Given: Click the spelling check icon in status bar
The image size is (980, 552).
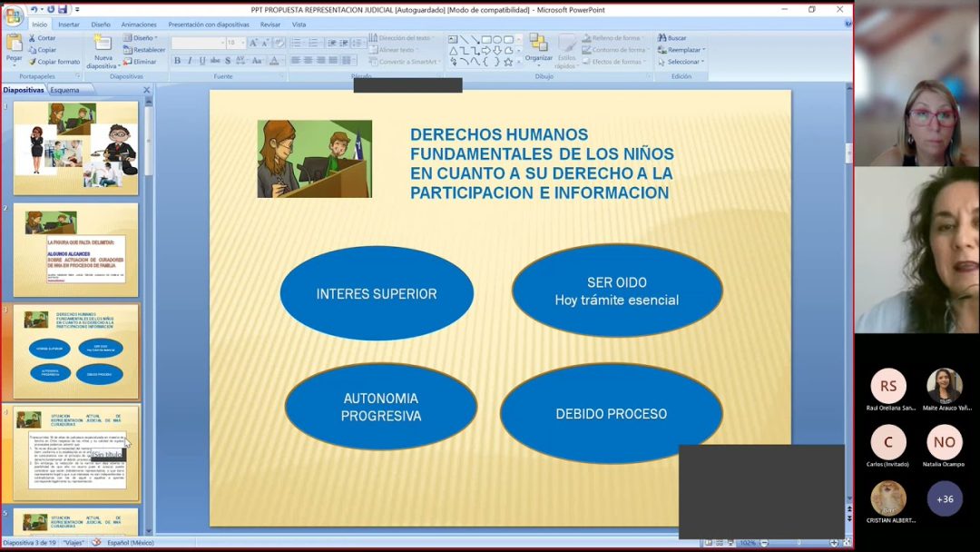Looking at the screenshot, I should coord(96,543).
